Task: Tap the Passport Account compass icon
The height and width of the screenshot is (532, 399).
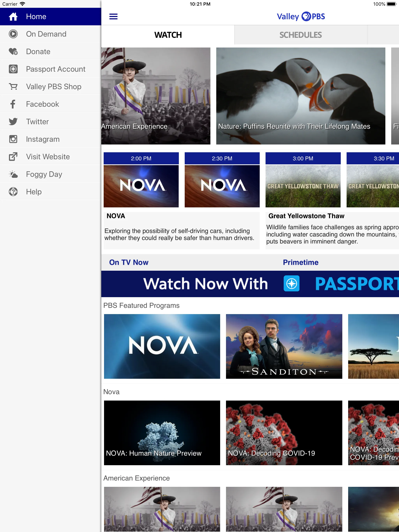Action: 13,69
